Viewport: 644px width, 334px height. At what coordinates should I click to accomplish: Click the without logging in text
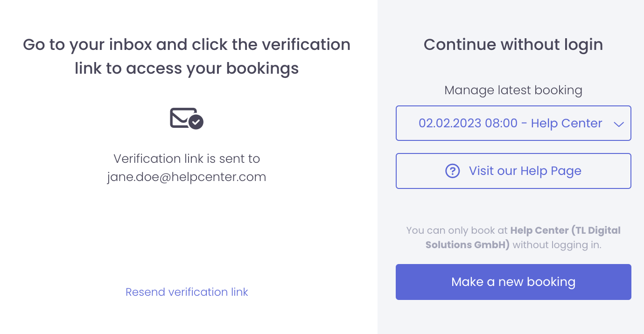point(557,244)
